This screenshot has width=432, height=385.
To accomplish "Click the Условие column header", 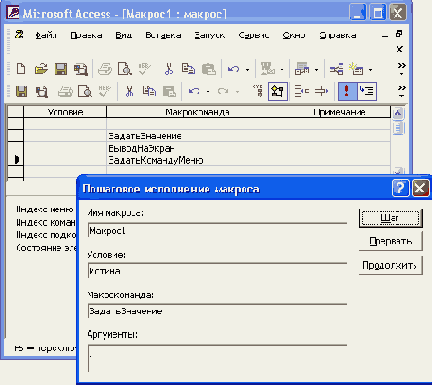I will 65,112.
